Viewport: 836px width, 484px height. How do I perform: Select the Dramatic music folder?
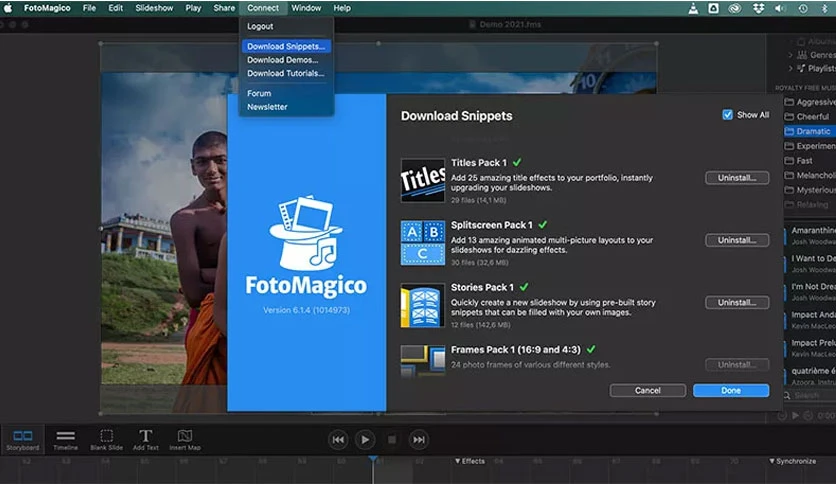click(810, 131)
